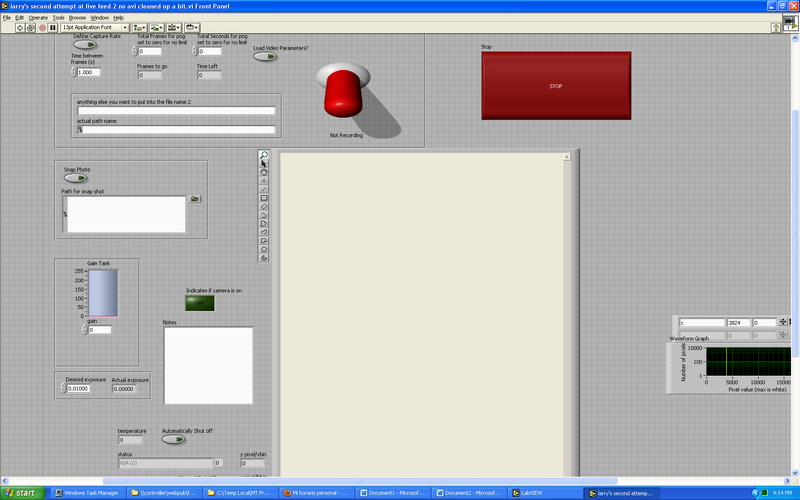
Task: Browse for snap shot path folder icon
Action: (x=195, y=199)
